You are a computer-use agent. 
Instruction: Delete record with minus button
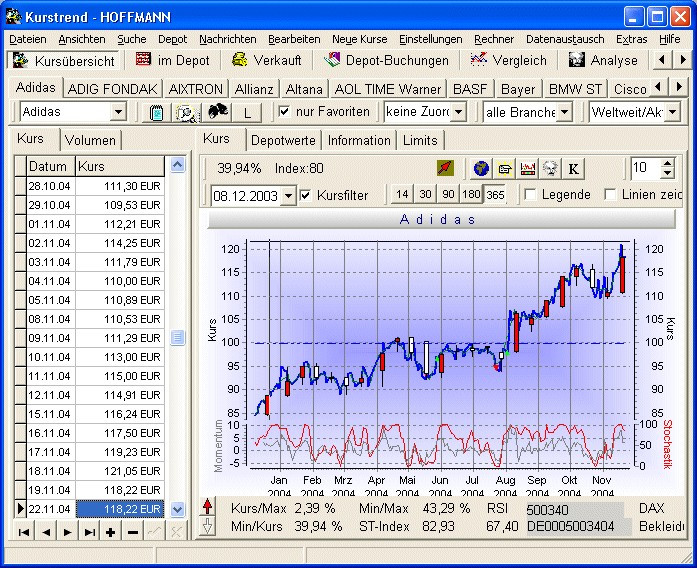[132, 532]
